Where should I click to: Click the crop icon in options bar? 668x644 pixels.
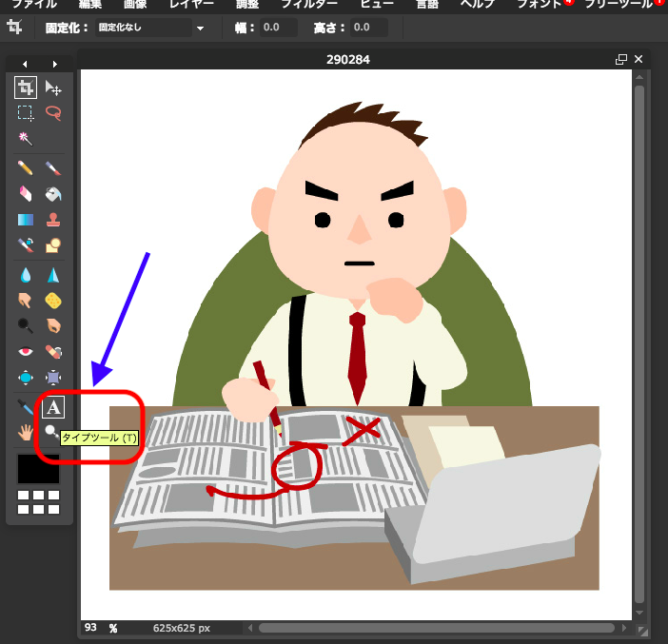[14, 28]
